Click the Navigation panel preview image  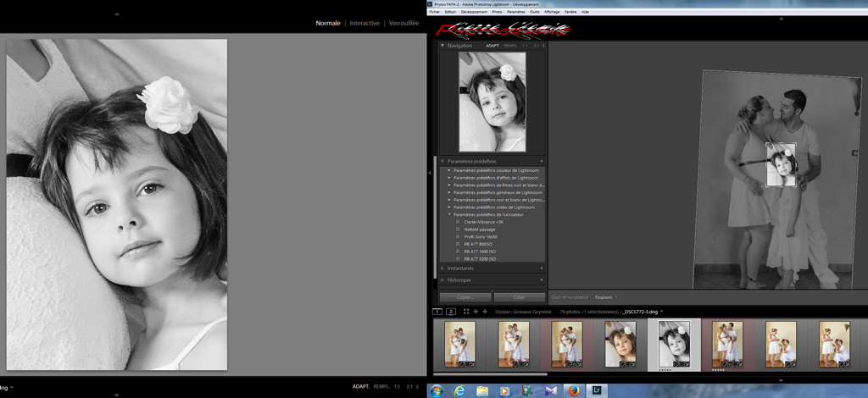(492, 102)
